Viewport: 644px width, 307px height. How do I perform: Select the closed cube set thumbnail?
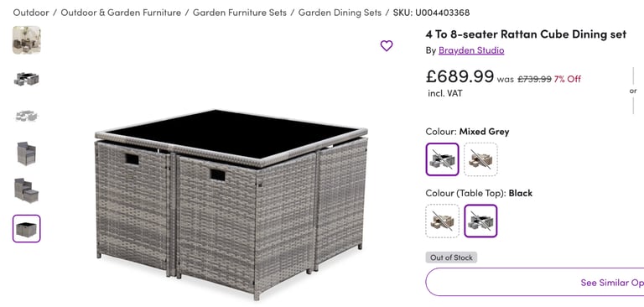(26, 228)
